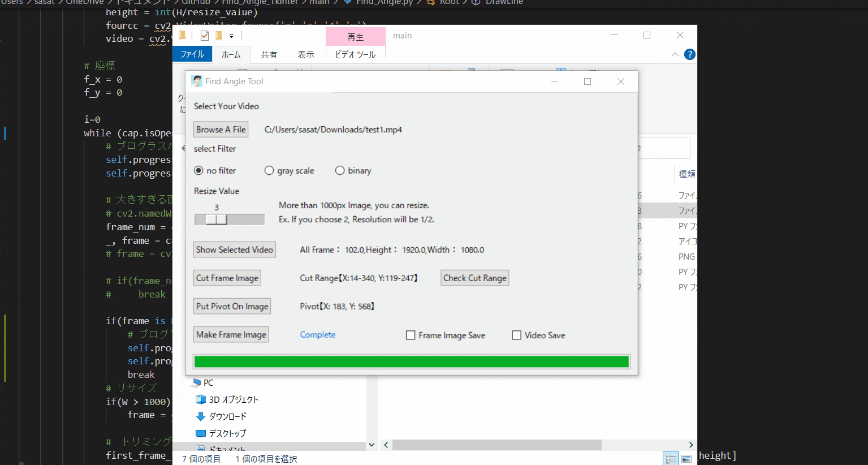Enable the Video Save checkbox
Viewport: 868px width, 465px height.
click(x=516, y=335)
